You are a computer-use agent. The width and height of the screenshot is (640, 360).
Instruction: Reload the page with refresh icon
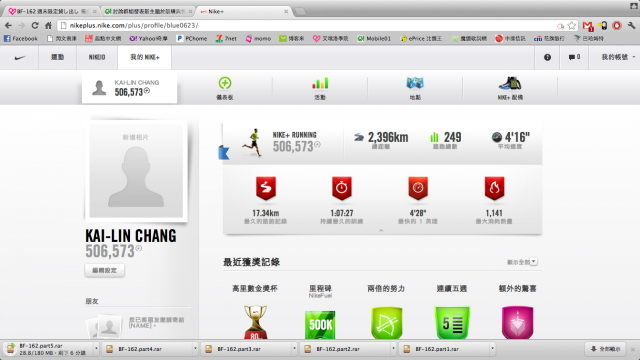[x=35, y=25]
